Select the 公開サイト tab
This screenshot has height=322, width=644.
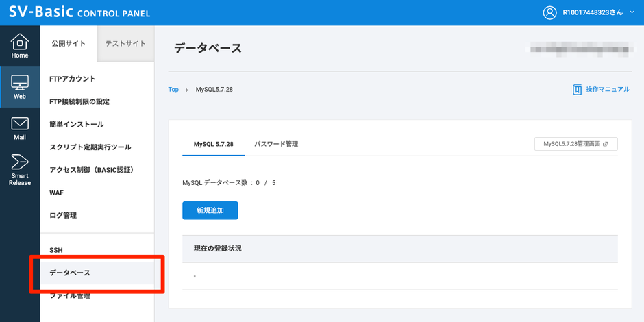pyautogui.click(x=69, y=44)
